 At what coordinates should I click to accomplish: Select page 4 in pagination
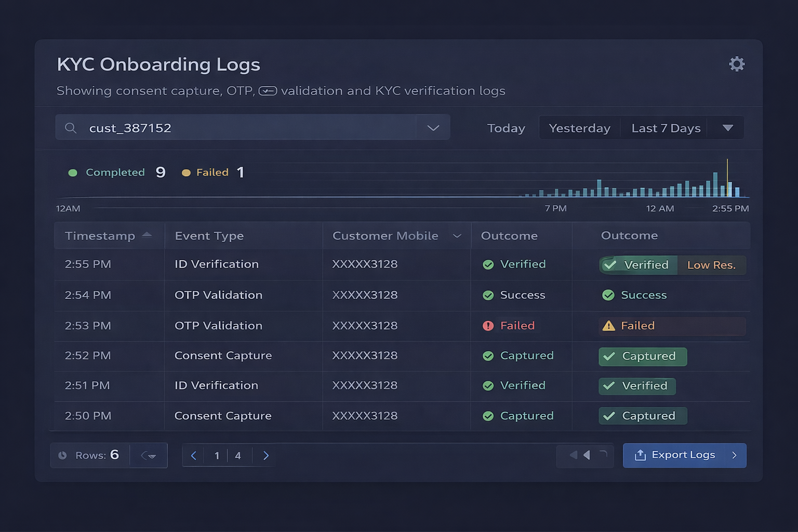tap(238, 456)
